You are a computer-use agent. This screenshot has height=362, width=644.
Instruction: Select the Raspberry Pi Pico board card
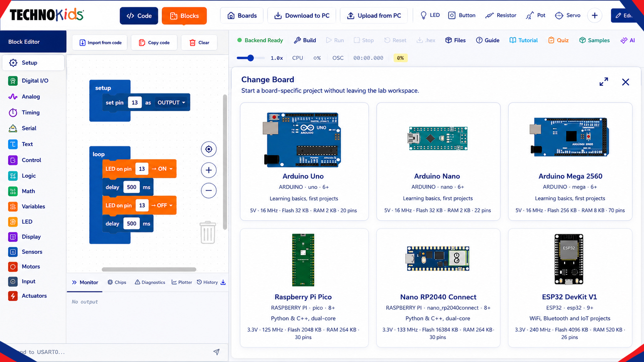pyautogui.click(x=304, y=288)
